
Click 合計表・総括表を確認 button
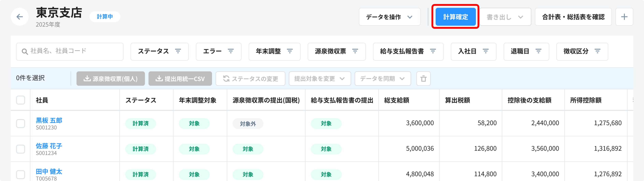click(573, 17)
